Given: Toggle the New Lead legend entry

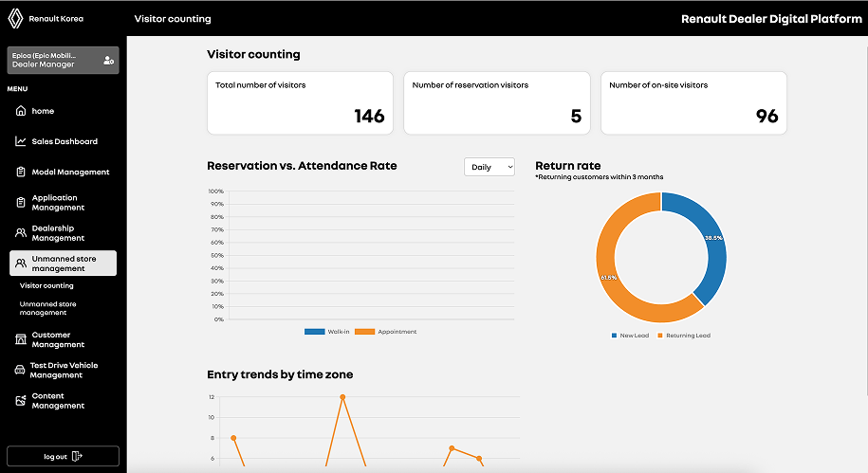Looking at the screenshot, I should point(630,336).
